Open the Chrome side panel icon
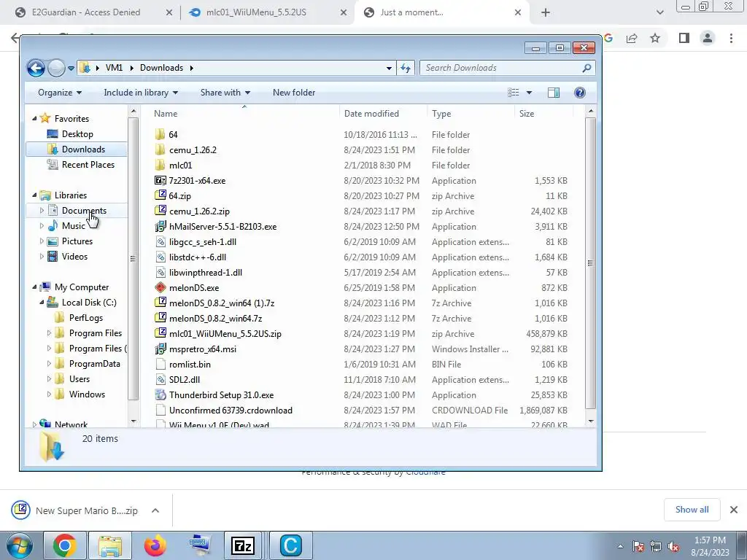This screenshot has width=747, height=560. [684, 38]
